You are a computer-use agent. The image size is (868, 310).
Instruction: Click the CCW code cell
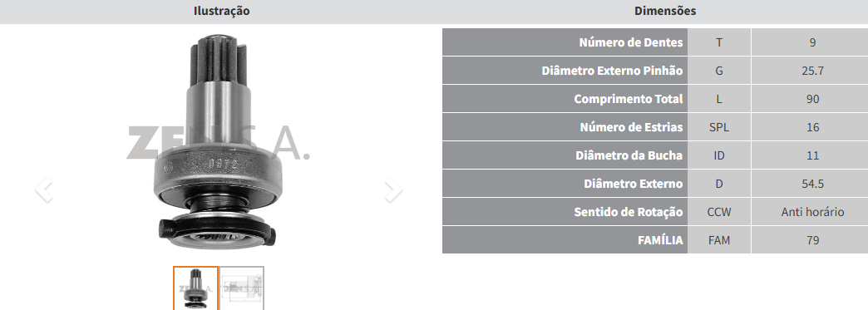coord(719,212)
